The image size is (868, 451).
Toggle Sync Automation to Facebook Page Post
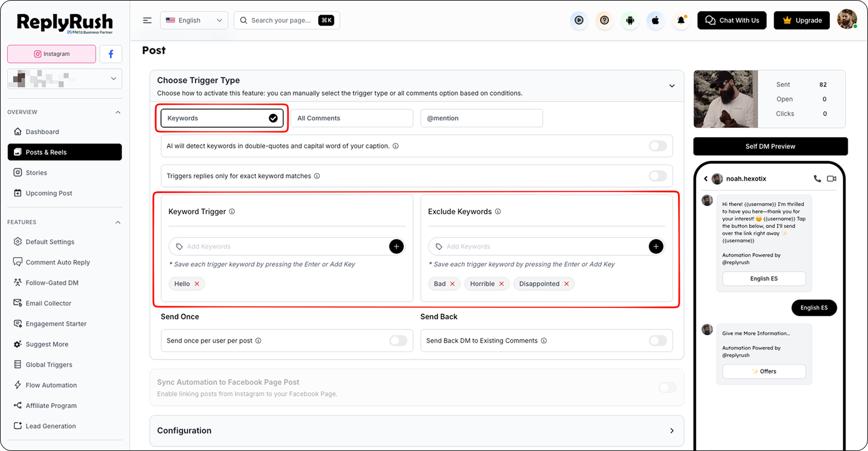(667, 387)
